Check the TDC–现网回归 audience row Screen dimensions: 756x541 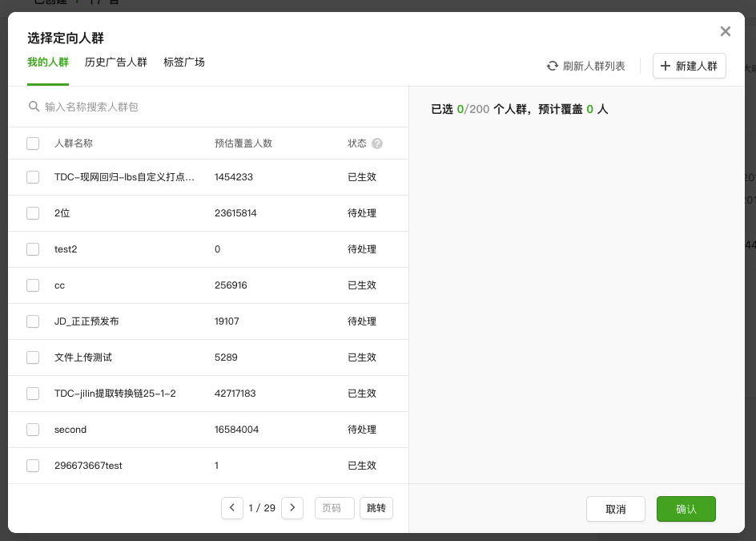pos(33,177)
